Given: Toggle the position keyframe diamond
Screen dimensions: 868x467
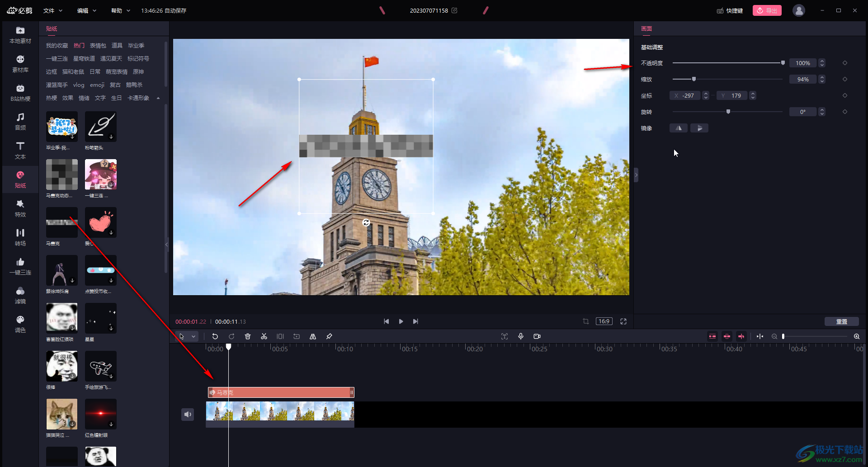Looking at the screenshot, I should (x=845, y=95).
